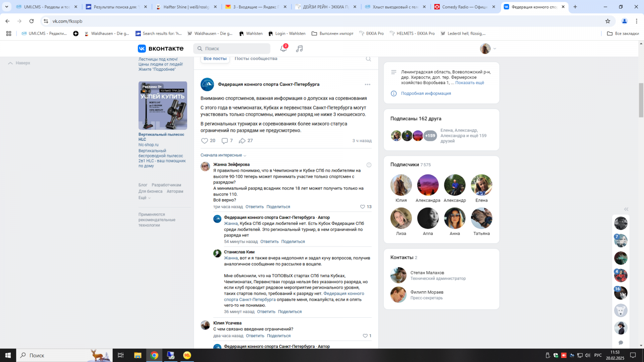Open the chat bubble icon at sidebar bottom
This screenshot has width=644, height=362.
[x=621, y=343]
